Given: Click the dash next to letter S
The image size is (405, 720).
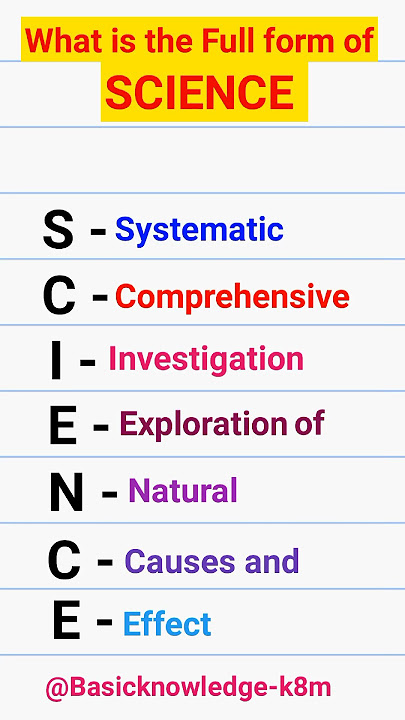Looking at the screenshot, I should 98,231.
